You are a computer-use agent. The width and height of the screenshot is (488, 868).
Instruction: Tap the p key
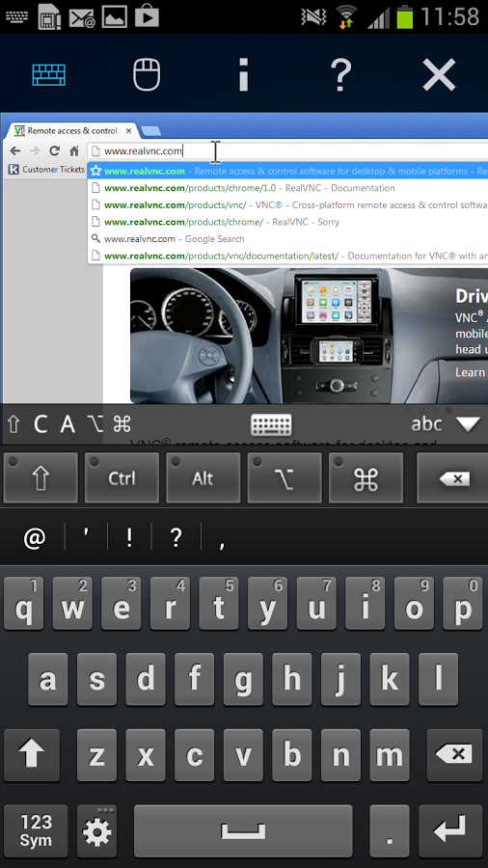[x=463, y=604]
